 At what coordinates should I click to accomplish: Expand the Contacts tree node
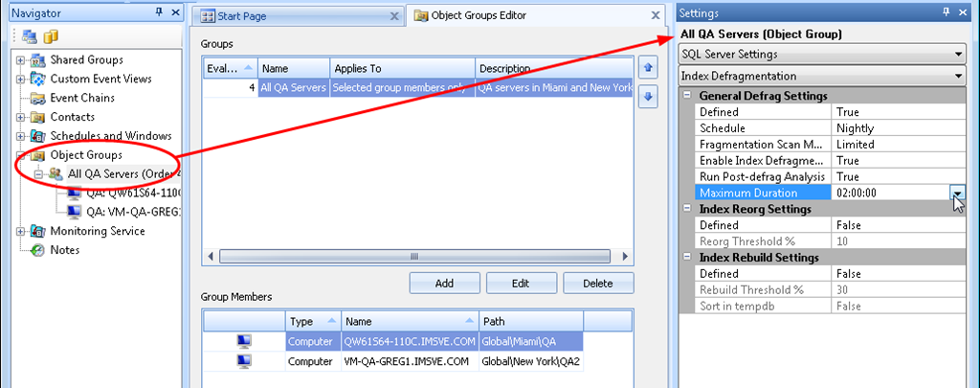tap(21, 117)
